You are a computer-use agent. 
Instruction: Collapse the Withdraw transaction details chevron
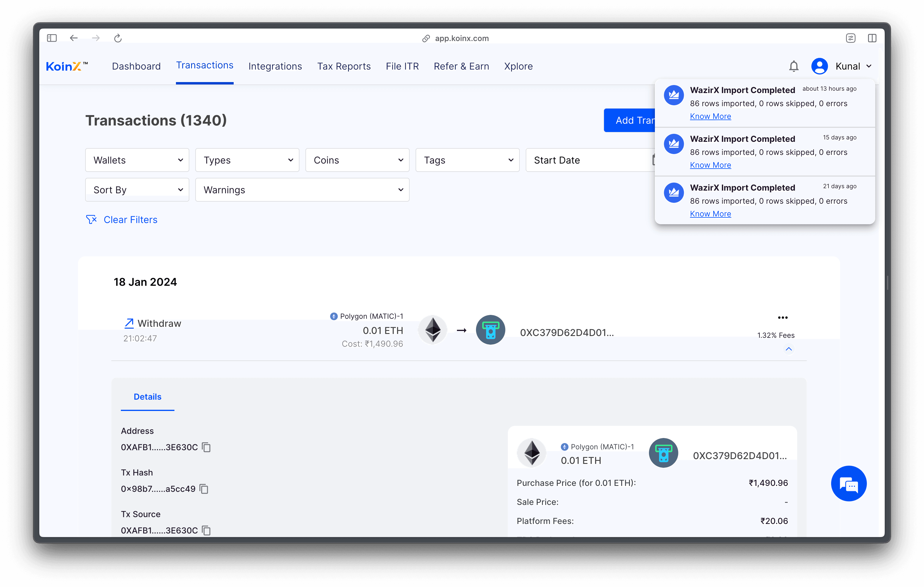click(x=789, y=349)
